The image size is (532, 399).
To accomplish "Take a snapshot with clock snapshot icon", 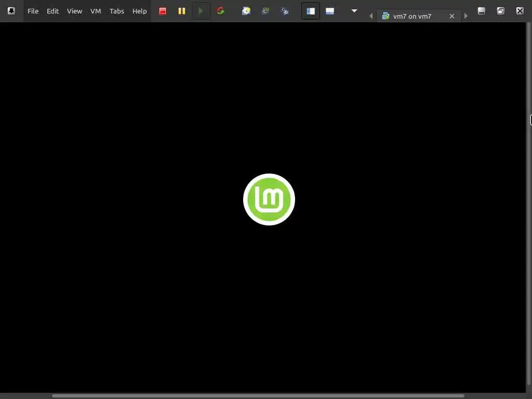I will click(246, 11).
